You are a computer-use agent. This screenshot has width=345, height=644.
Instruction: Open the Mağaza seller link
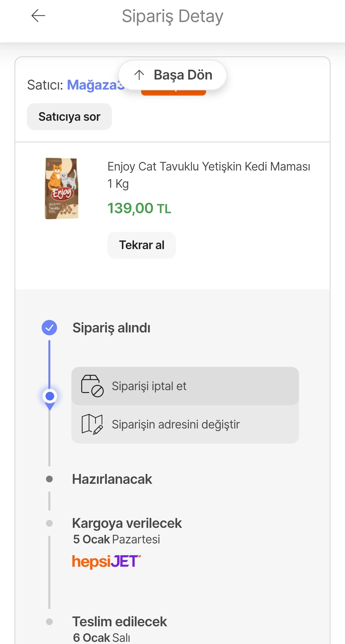pyautogui.click(x=95, y=85)
